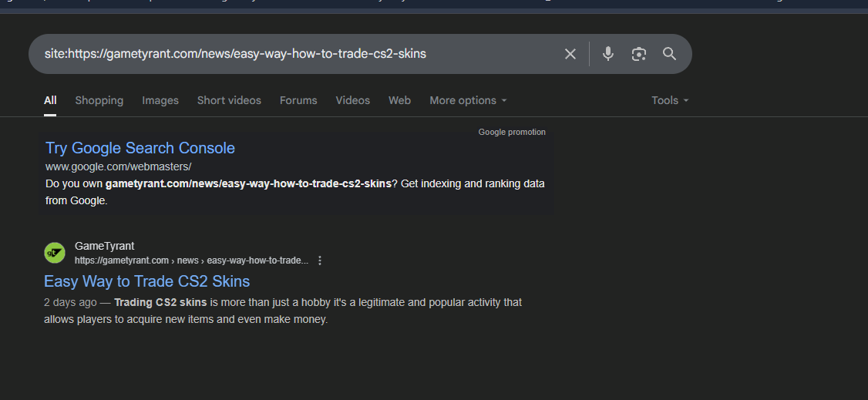The image size is (868, 400).
Task: Expand the More options dropdown
Action: [x=469, y=100]
